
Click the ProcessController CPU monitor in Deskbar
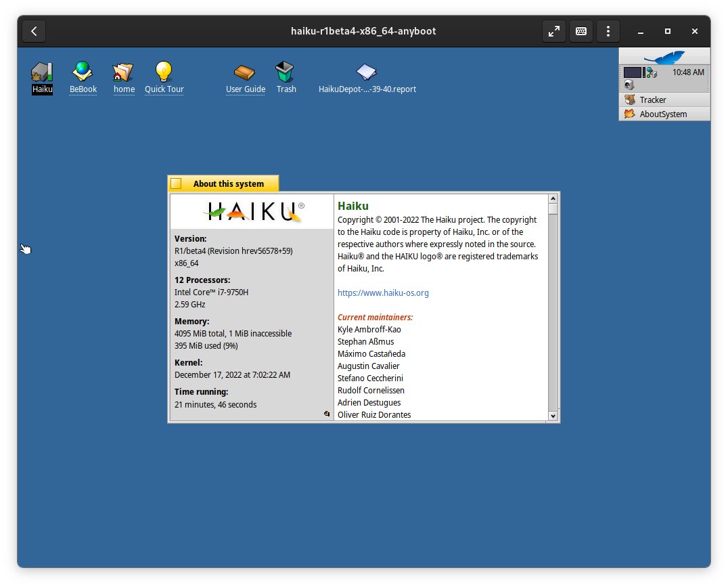634,72
